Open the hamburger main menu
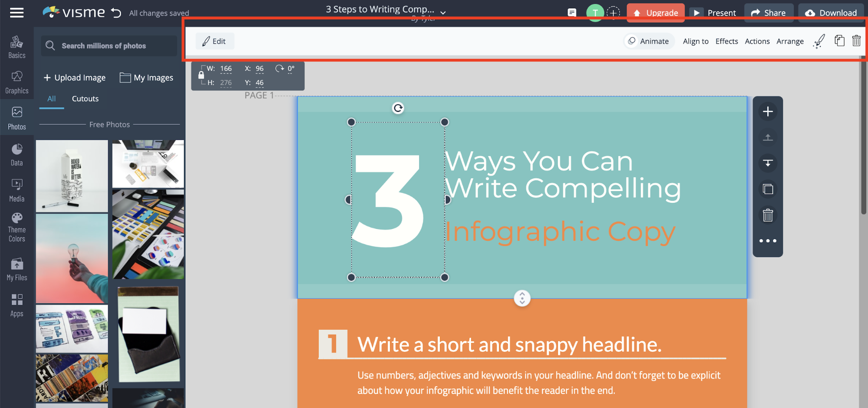Screen dimensions: 868x408 [17, 13]
